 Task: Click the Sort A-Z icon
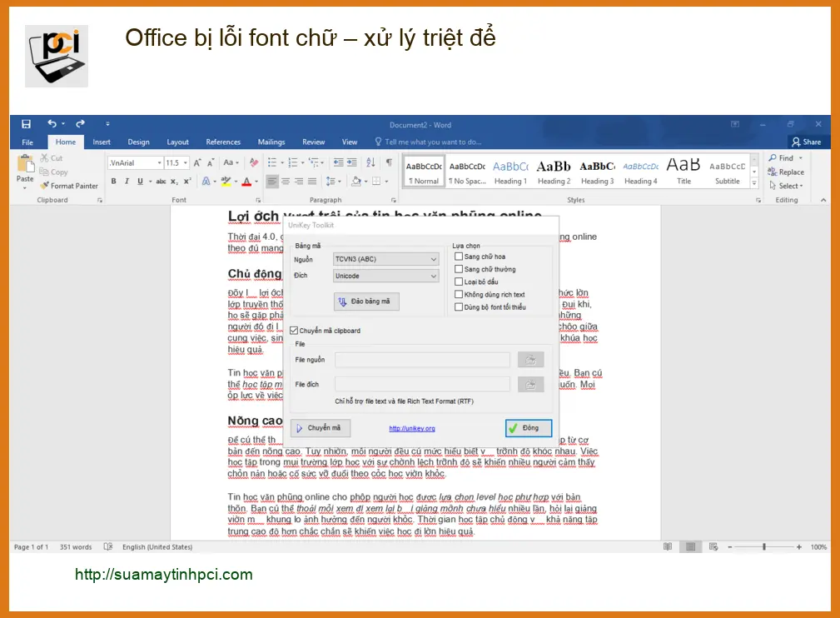(370, 162)
